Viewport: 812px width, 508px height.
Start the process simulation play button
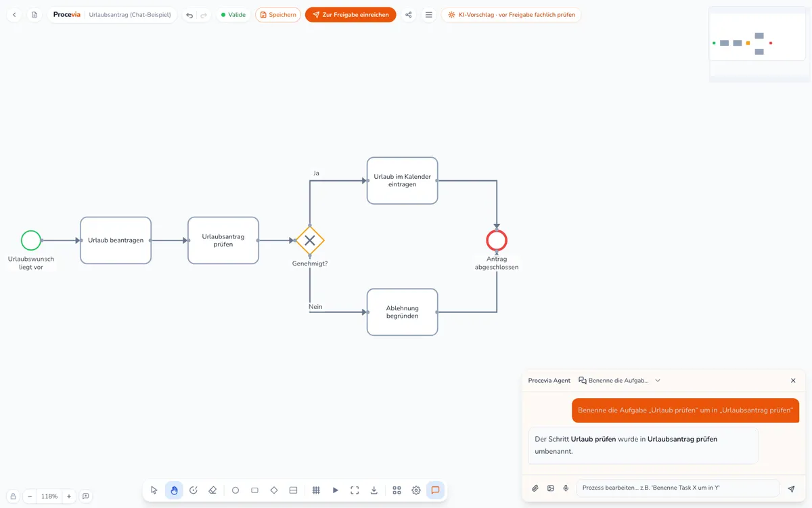pos(336,490)
